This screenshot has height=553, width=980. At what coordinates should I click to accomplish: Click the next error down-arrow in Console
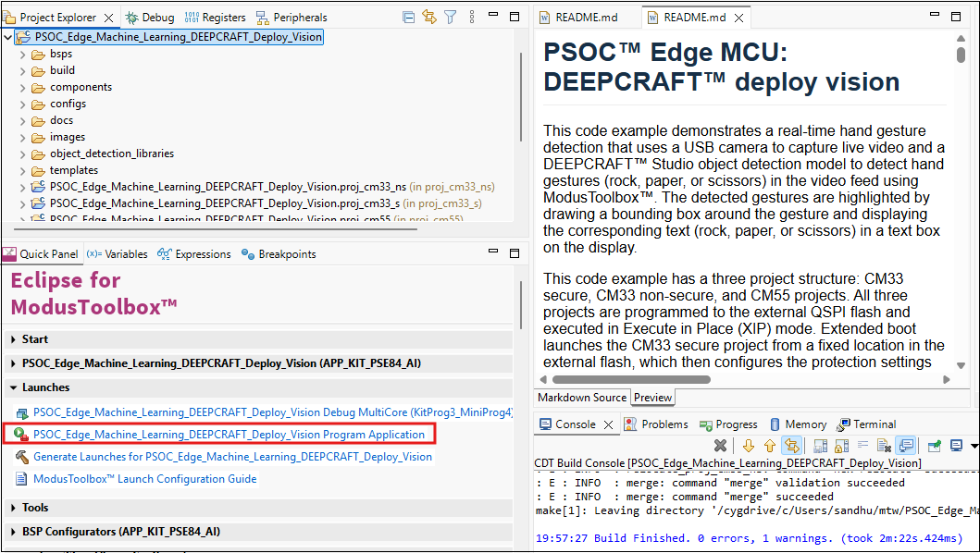coord(748,447)
